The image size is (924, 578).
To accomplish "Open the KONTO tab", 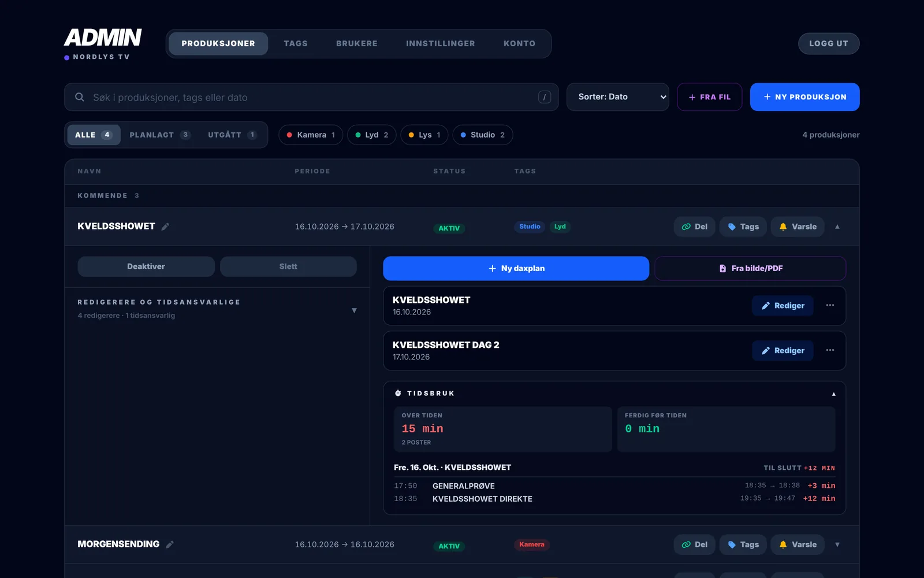I will click(519, 43).
